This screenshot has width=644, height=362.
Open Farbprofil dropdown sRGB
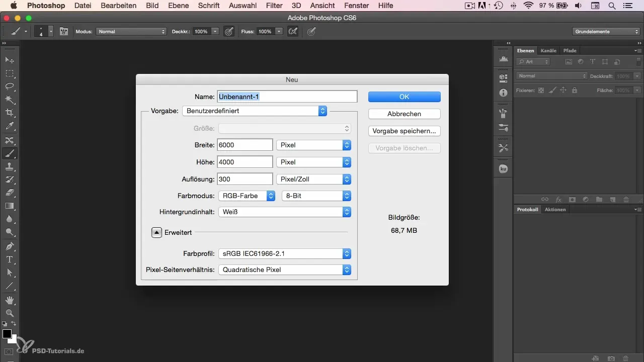click(x=284, y=253)
